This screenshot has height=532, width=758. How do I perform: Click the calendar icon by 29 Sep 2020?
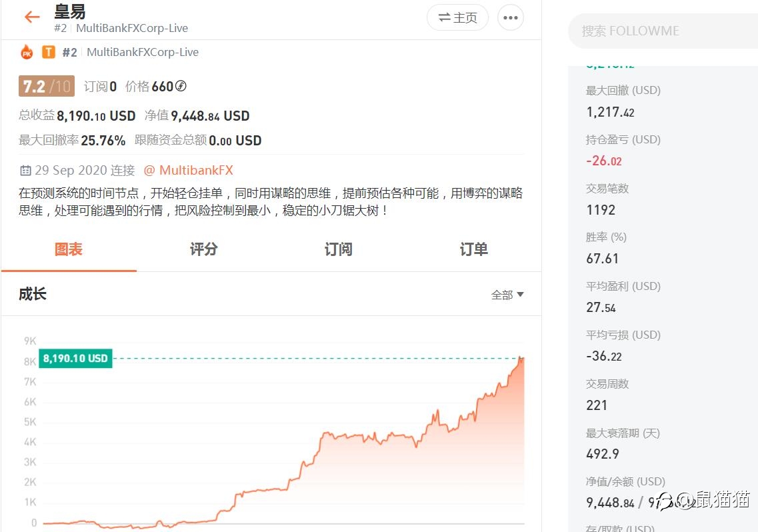tap(25, 170)
